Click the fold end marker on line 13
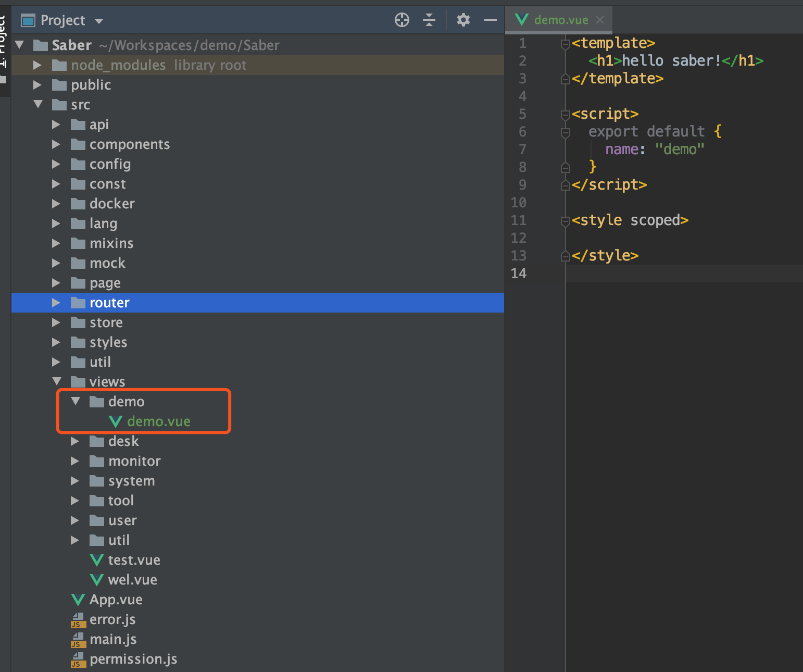Image resolution: width=803 pixels, height=672 pixels. pos(565,256)
